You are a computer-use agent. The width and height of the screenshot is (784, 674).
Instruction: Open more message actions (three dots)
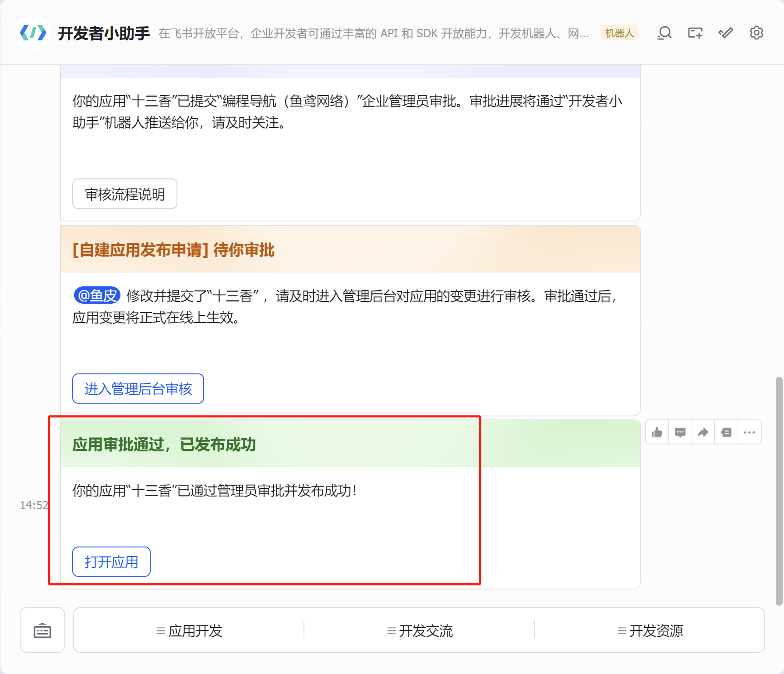tap(749, 433)
